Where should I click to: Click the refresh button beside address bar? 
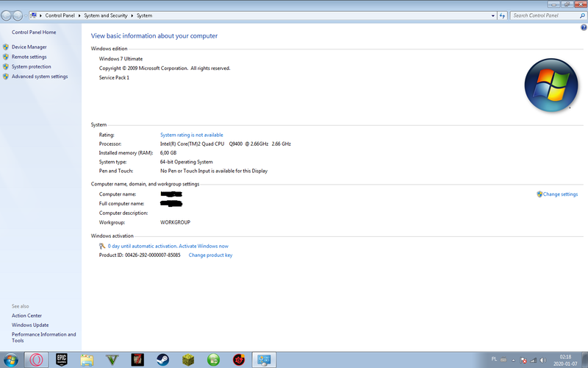click(x=502, y=15)
